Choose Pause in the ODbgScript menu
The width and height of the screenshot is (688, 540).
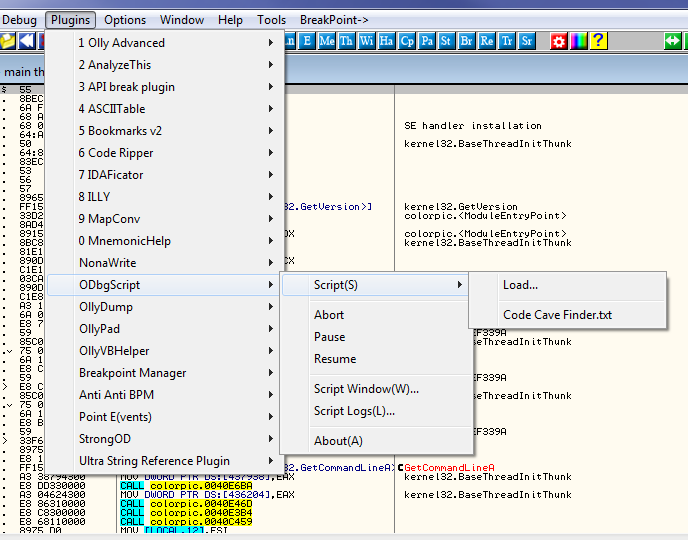tap(376, 336)
